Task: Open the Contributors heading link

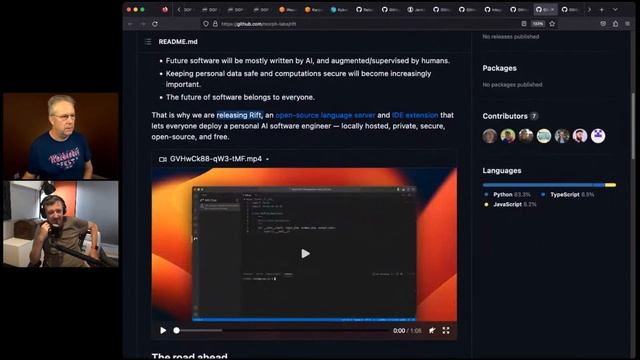Action: 505,116
